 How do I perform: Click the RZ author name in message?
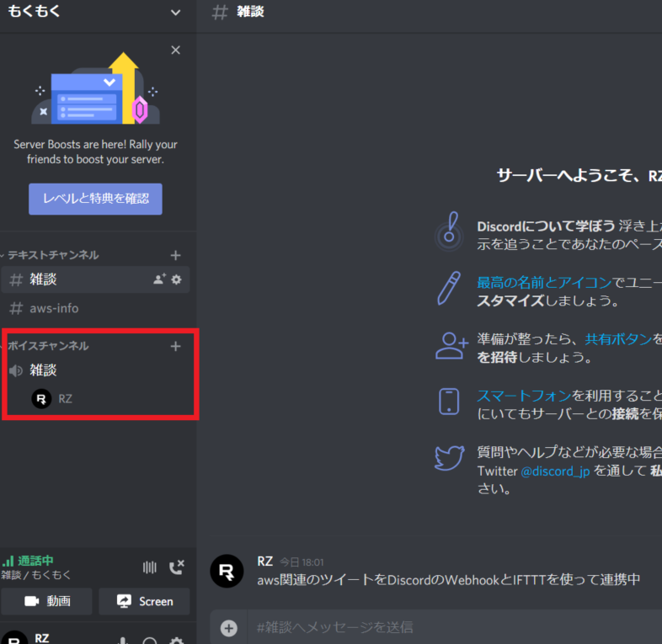[264, 562]
